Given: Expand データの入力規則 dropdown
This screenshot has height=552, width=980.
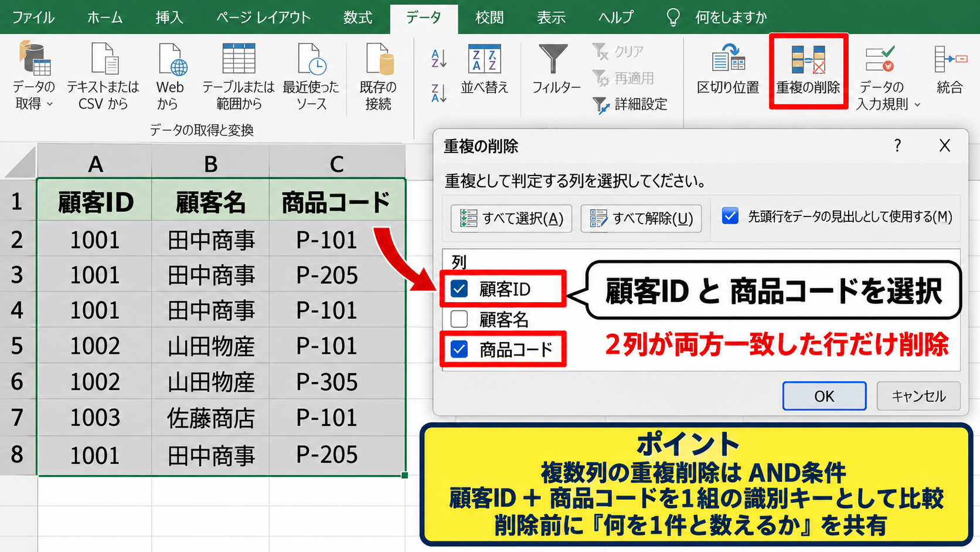Looking at the screenshot, I should coord(918,105).
